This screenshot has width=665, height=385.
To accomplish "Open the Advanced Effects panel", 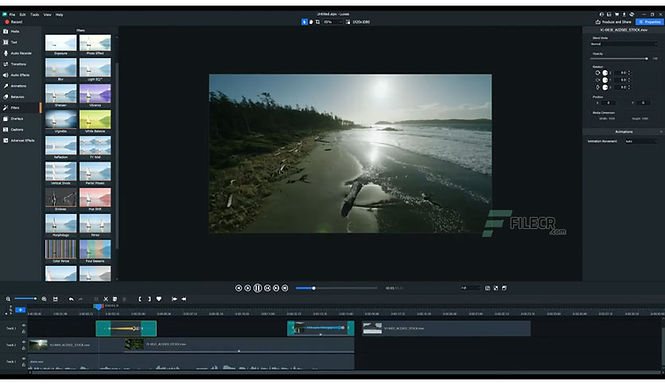I will 19,140.
